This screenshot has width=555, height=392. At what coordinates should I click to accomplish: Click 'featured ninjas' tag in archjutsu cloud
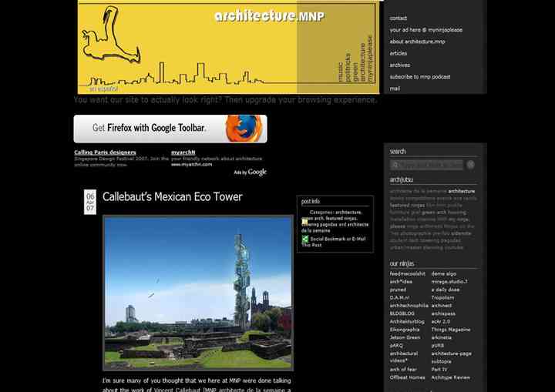407,205
